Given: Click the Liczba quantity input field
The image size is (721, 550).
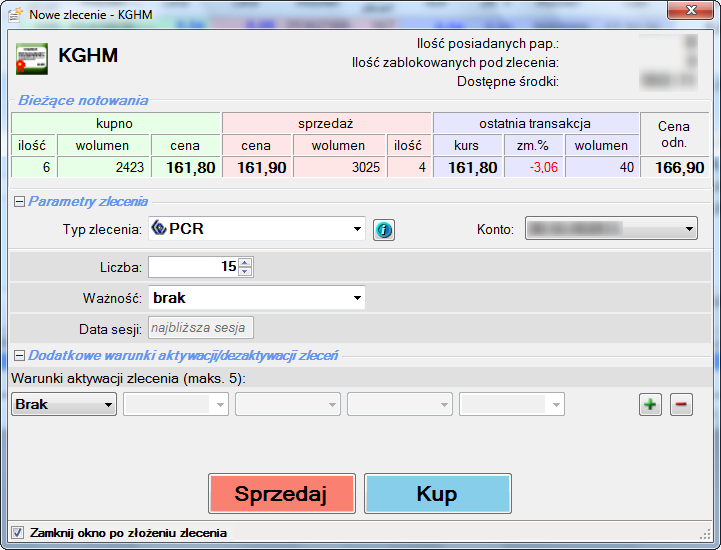Looking at the screenshot, I should pos(193,267).
